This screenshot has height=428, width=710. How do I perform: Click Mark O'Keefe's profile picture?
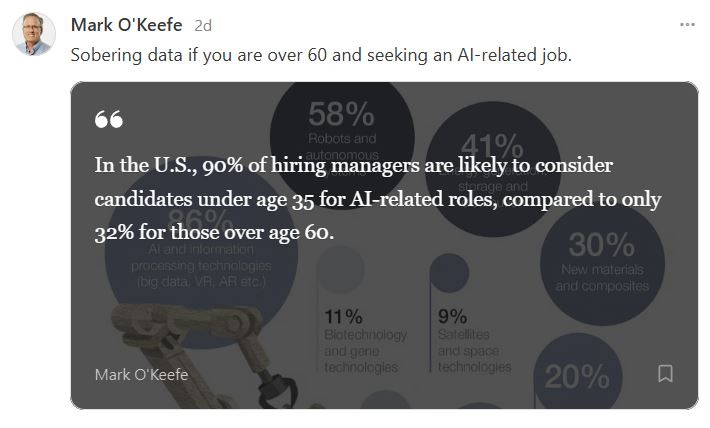coord(34,34)
